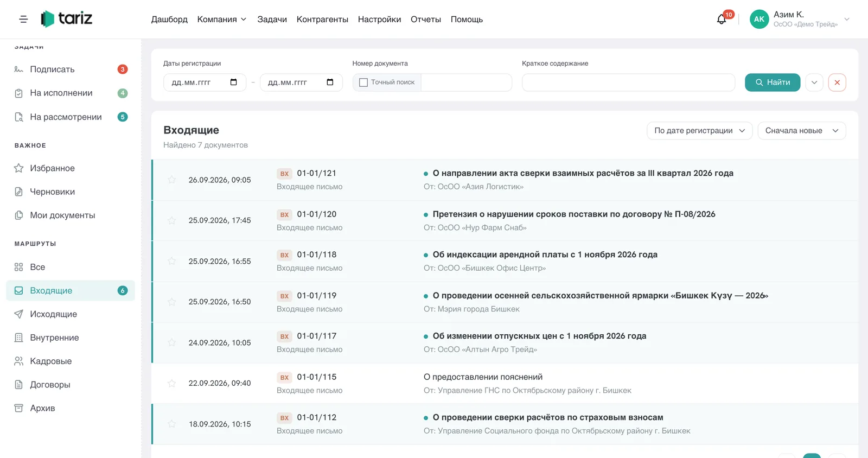Screen dimensions: 868x458
Task: Go to Задачи in top navigation
Action: click(272, 20)
